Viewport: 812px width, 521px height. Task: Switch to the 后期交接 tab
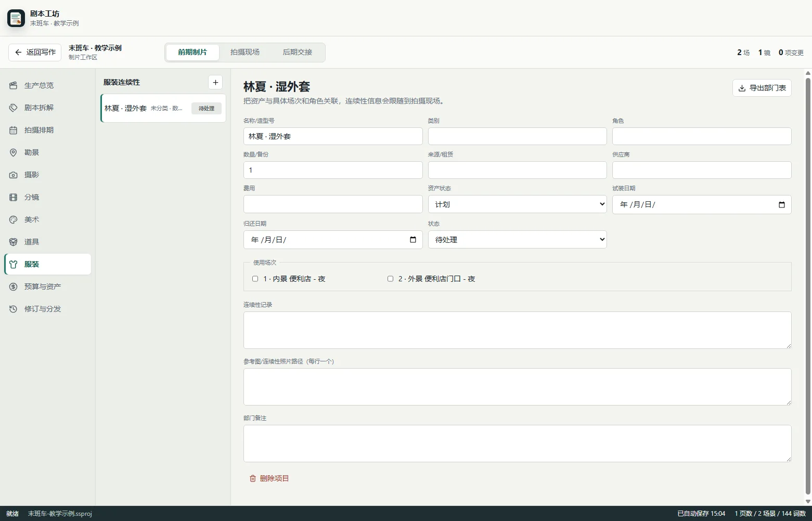[x=298, y=52]
